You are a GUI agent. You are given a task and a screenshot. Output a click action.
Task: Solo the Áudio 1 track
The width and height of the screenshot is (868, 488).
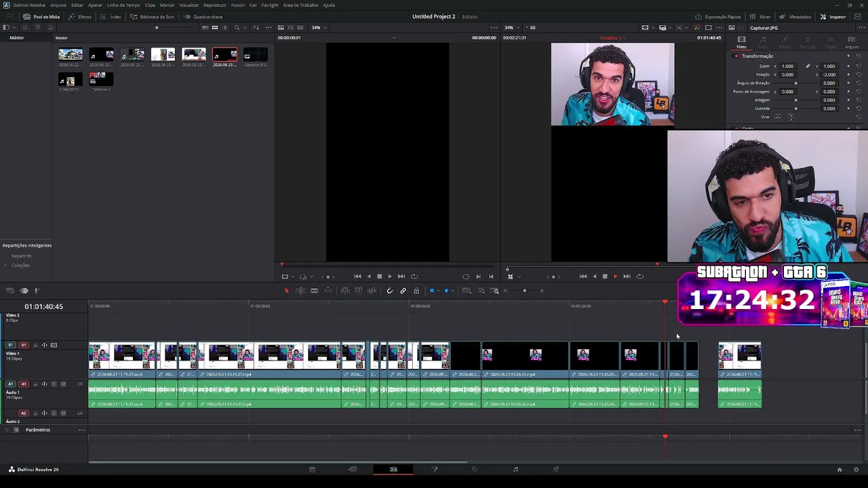pos(54,384)
